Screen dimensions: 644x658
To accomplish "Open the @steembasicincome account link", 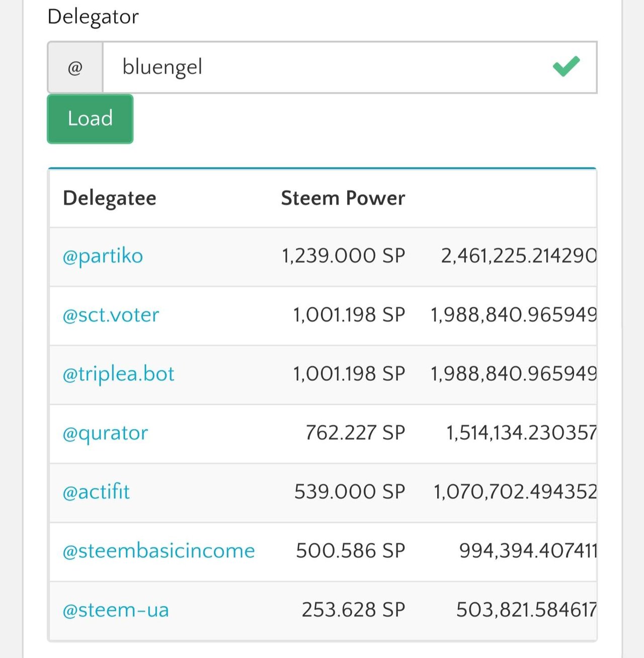I will pyautogui.click(x=158, y=551).
